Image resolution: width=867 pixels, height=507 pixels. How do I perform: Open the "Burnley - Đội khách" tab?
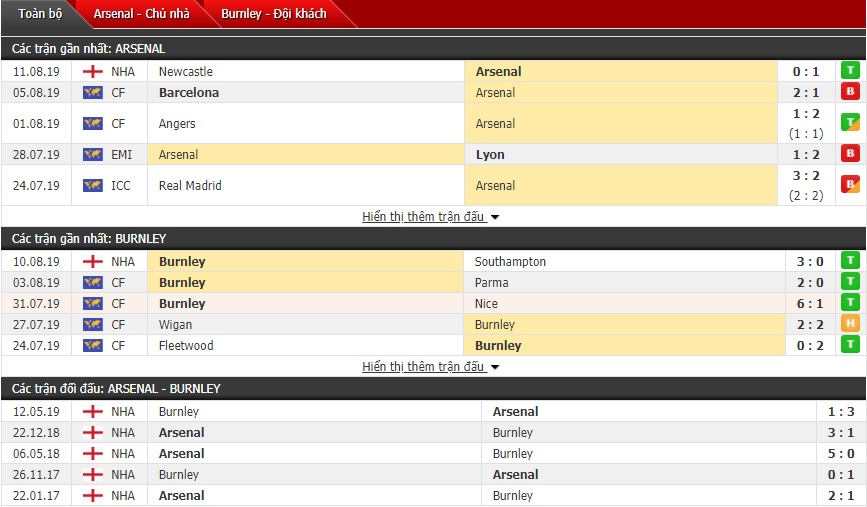tap(274, 14)
